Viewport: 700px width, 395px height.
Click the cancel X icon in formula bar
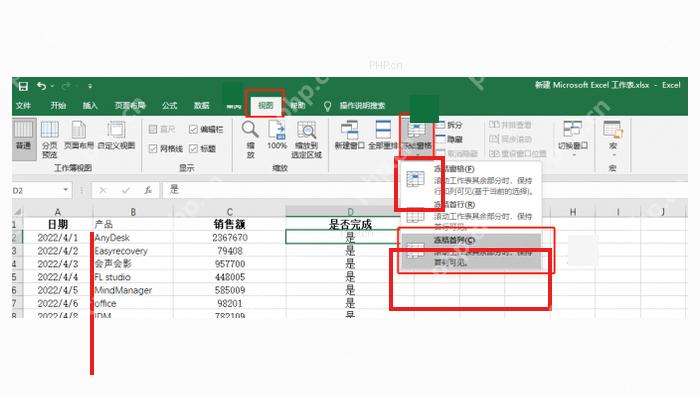click(103, 191)
